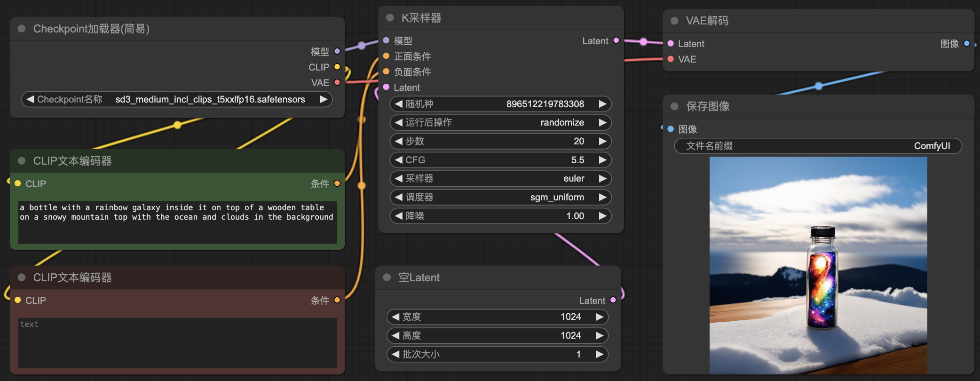Click pink link dot between K采样器 and VAE解码
Viewport: 980px width, 381px height.
point(643,42)
